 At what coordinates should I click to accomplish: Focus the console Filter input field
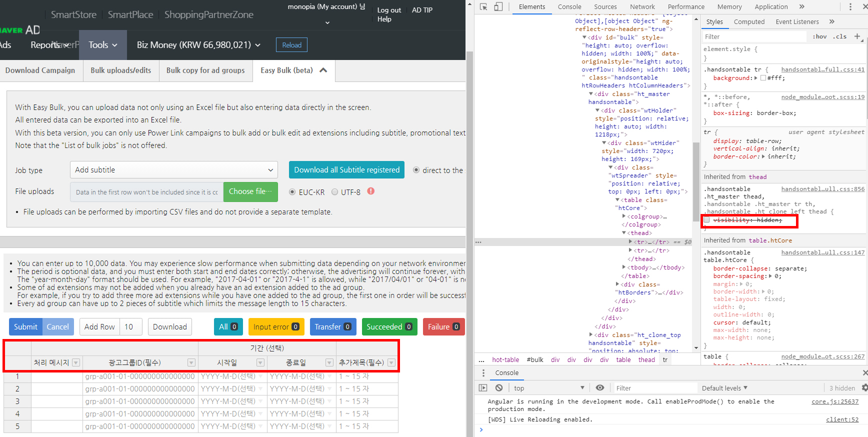tap(655, 388)
